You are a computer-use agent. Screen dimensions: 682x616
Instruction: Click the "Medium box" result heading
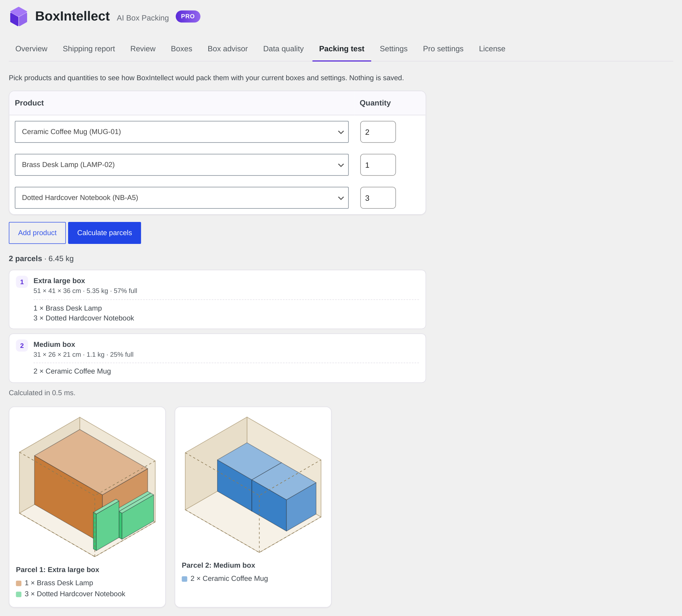coord(54,345)
